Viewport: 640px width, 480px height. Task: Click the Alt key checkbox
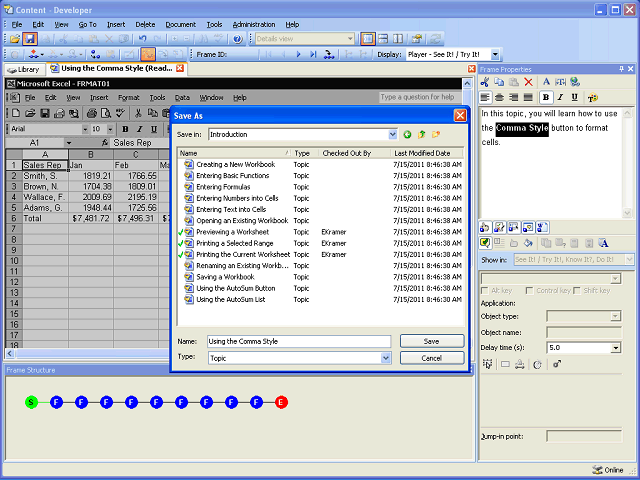(x=485, y=289)
